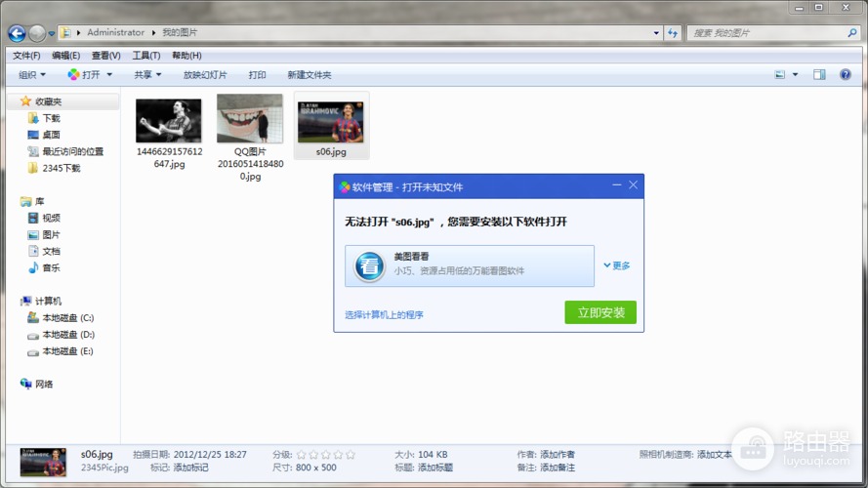
Task: Select 计算机 in the navigation pane
Action: (x=48, y=301)
